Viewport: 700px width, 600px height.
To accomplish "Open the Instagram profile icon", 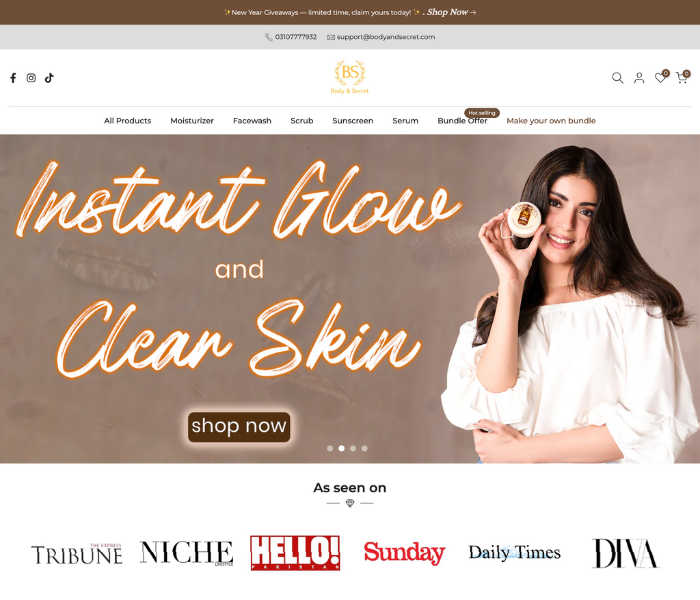I will 31,78.
